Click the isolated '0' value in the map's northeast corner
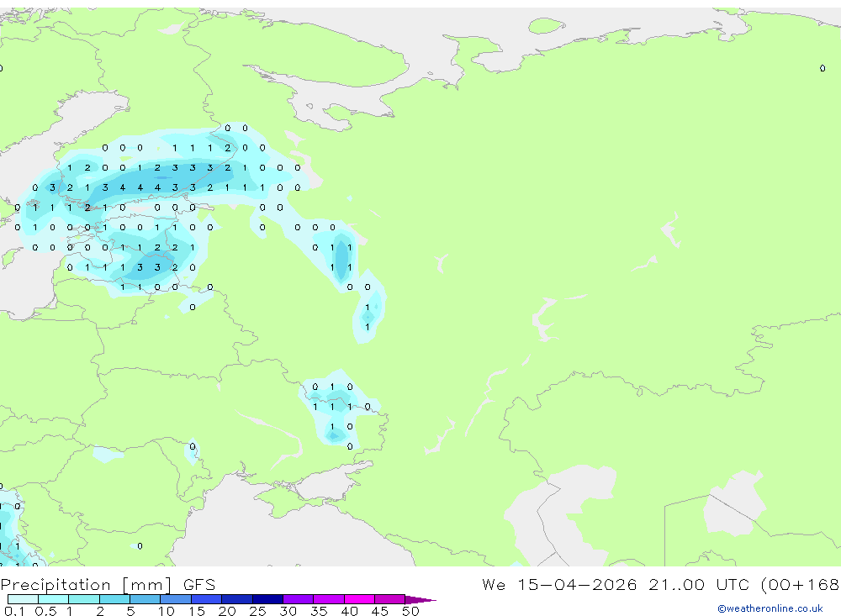 point(822,68)
